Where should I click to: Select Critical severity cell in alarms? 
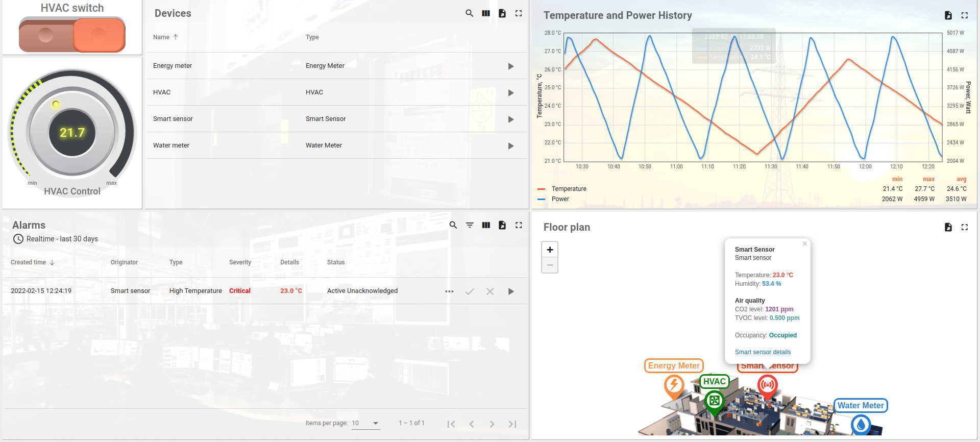[240, 291]
